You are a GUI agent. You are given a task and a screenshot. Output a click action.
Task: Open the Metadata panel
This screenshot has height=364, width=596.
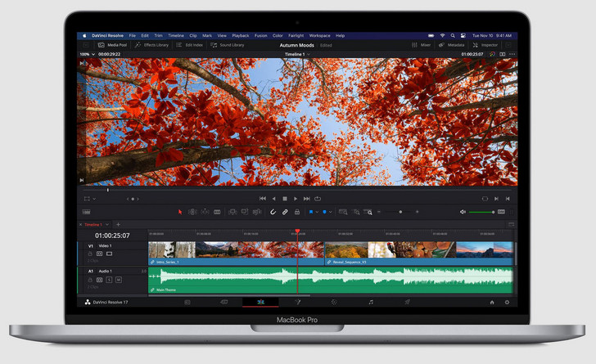click(x=451, y=45)
